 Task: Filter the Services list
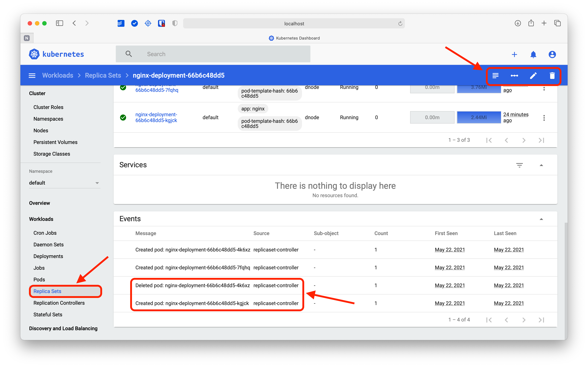pyautogui.click(x=519, y=165)
